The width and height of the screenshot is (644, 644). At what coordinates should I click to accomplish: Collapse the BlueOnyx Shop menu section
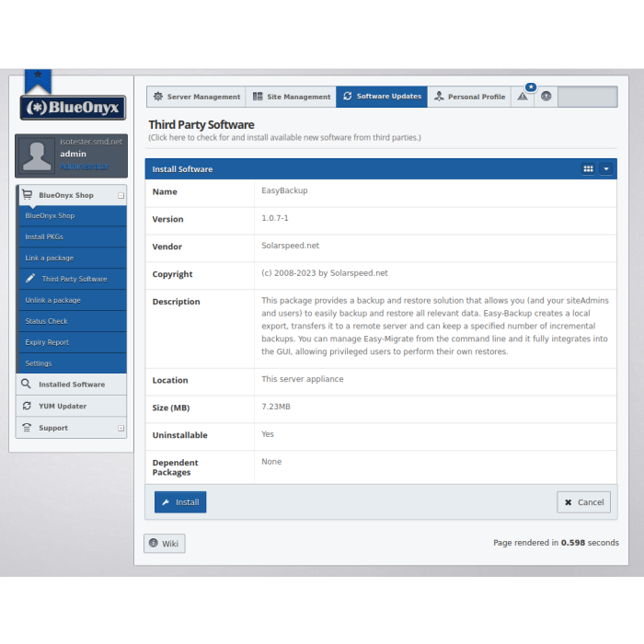[x=121, y=195]
